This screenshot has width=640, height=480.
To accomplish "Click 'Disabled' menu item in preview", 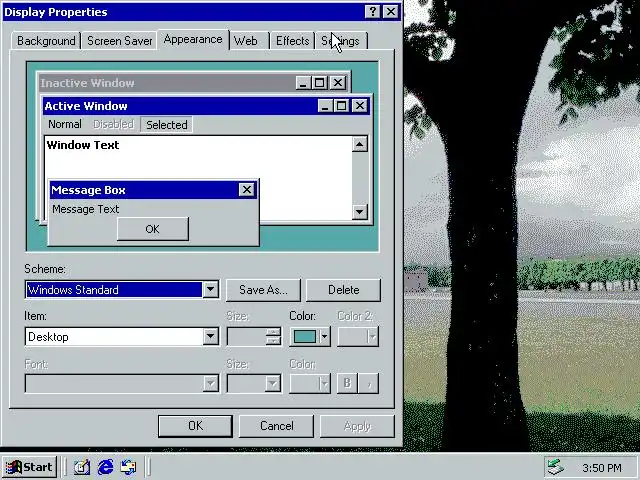I will 113,124.
